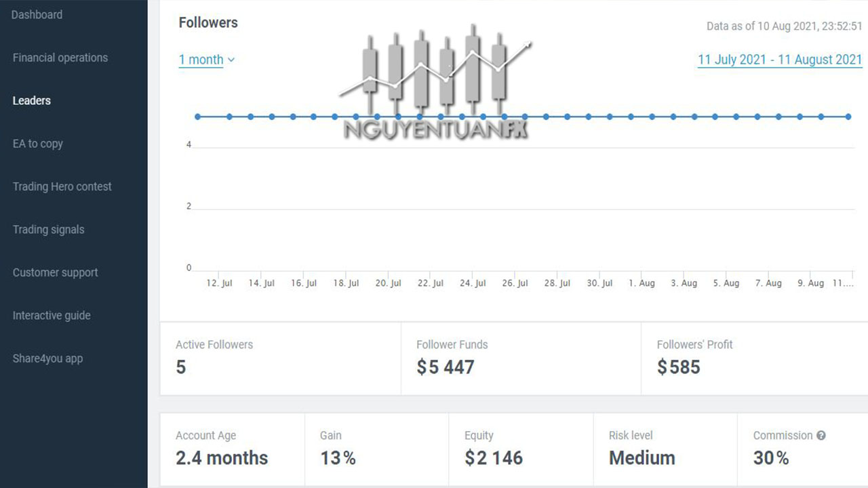868x488 pixels.
Task: Open Share4you app link
Action: (47, 359)
